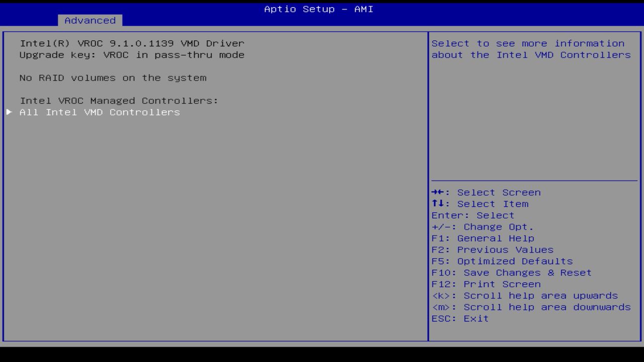The height and width of the screenshot is (362, 644).
Task: Click the No RAID volumes message
Action: tap(113, 77)
